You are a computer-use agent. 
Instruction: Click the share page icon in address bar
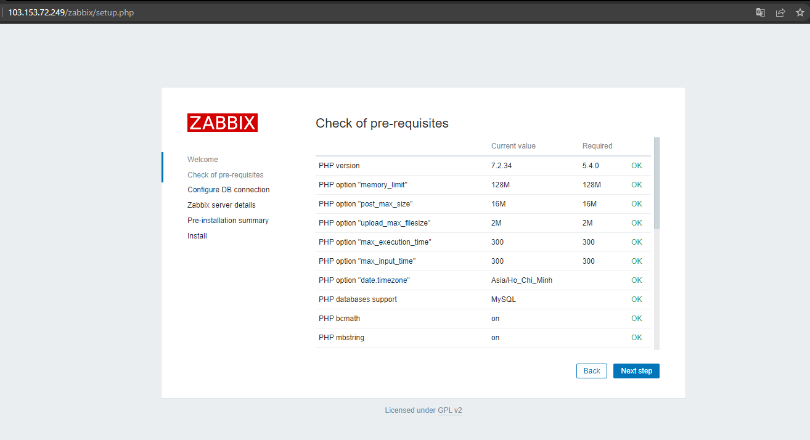[780, 12]
